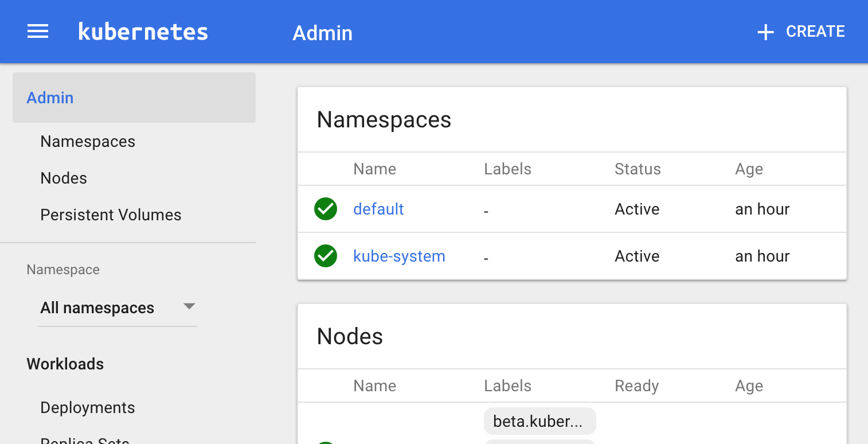The image size is (868, 444).
Task: Open the hamburger navigation menu
Action: pos(38,32)
